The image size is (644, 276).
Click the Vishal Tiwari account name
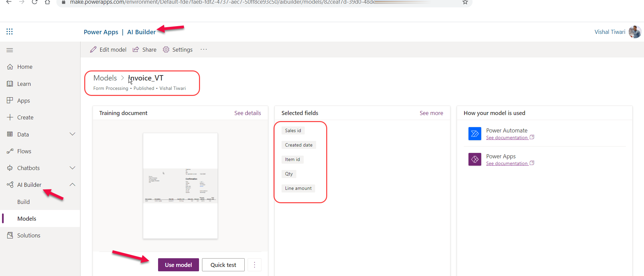coord(610,32)
